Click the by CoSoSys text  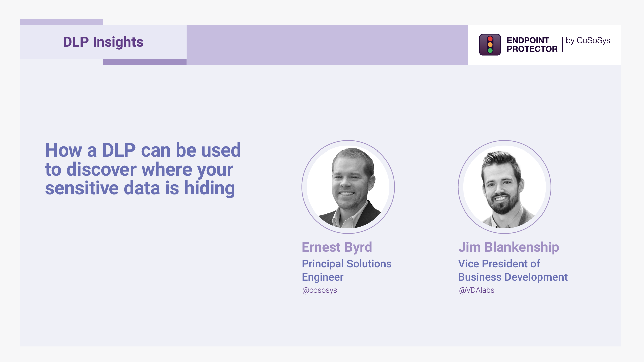tap(588, 41)
